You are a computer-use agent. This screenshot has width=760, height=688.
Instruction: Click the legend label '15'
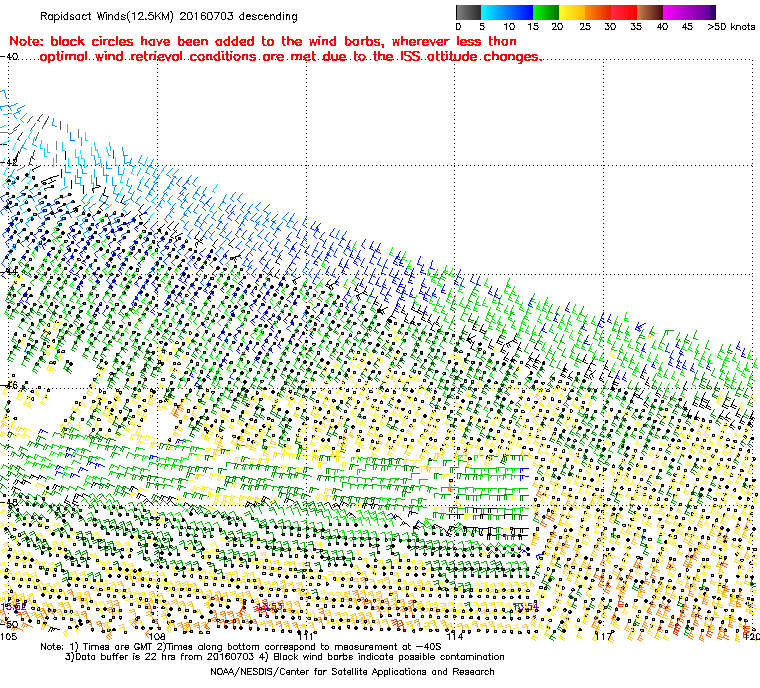coord(533,27)
